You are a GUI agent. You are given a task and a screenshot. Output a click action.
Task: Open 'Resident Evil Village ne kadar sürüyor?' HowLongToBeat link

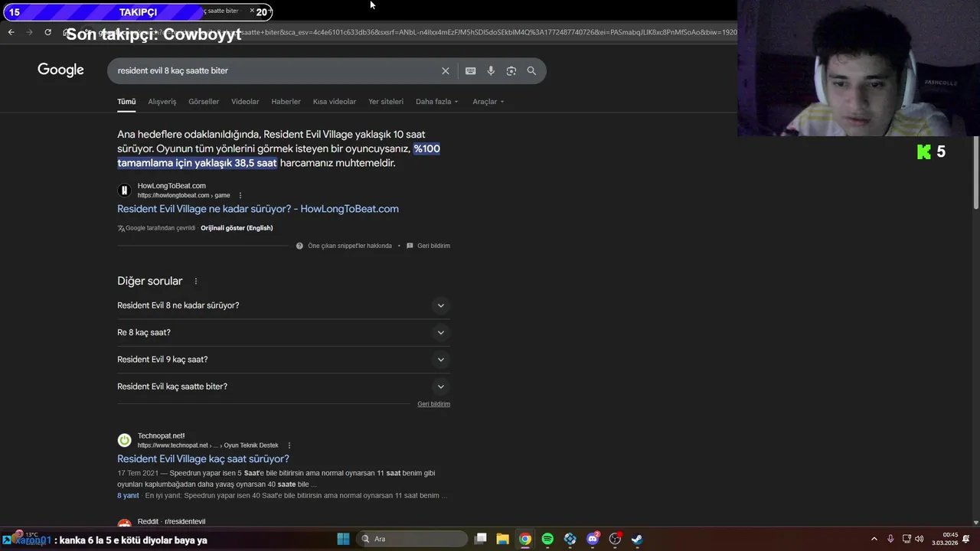pyautogui.click(x=258, y=208)
